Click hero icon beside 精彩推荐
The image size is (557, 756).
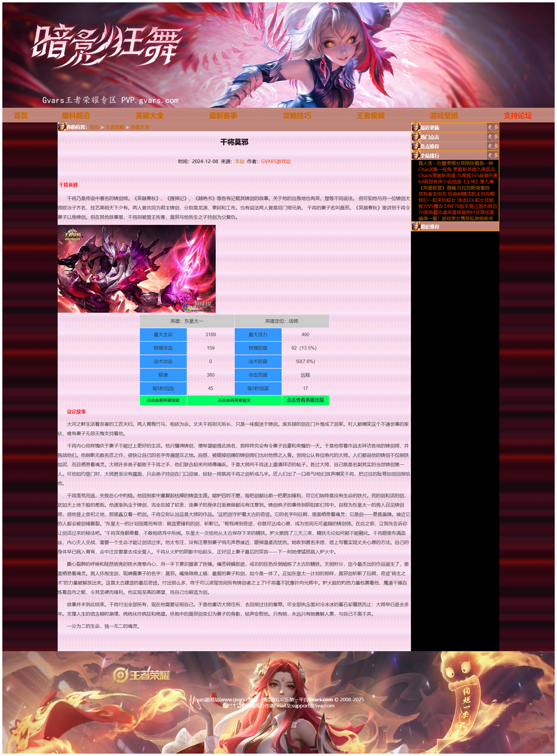(416, 227)
